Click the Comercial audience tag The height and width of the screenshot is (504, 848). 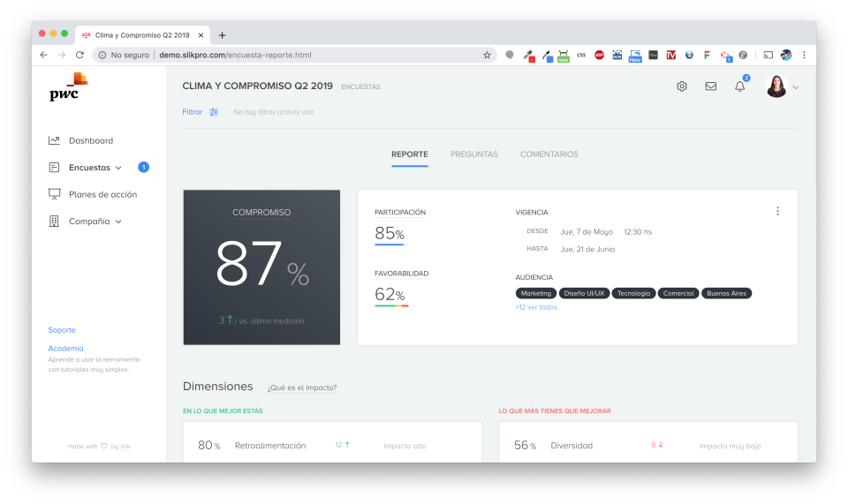pyautogui.click(x=678, y=293)
